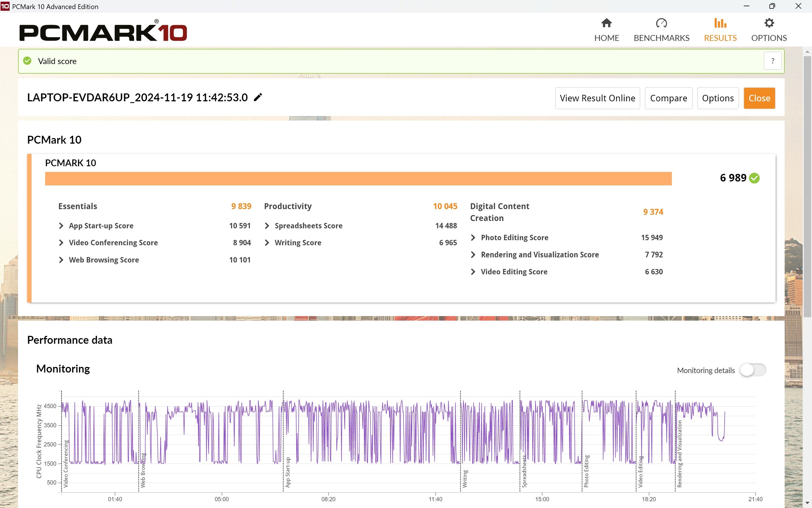Expand Photo Editing Score row

473,238
